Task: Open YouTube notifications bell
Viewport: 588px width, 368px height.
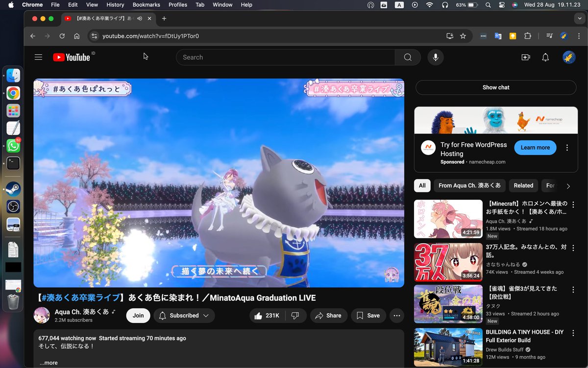Action: point(545,57)
